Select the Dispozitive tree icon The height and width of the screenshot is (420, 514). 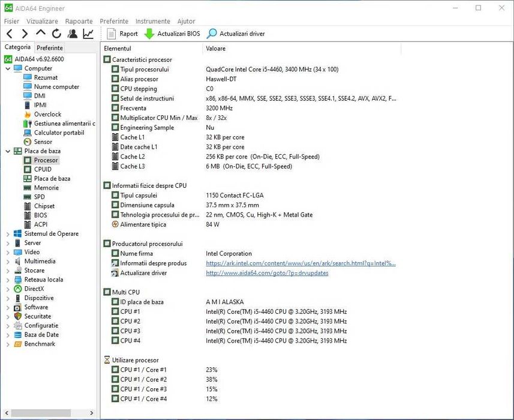tap(18, 298)
